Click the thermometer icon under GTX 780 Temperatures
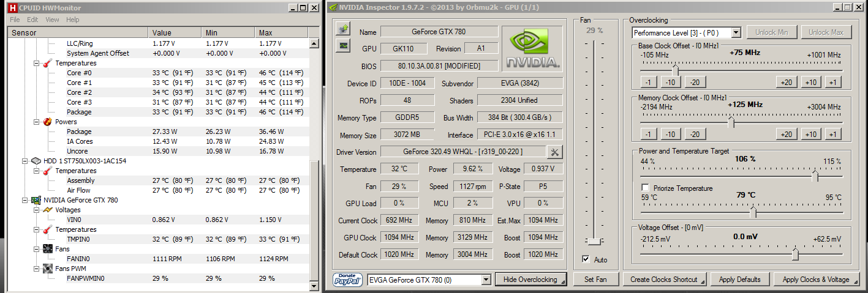 (47, 229)
